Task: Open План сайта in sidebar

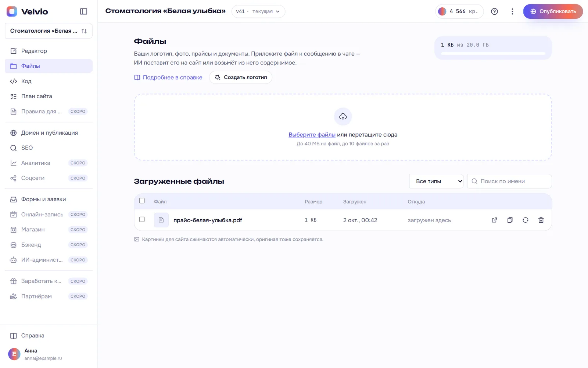Action: (49, 96)
